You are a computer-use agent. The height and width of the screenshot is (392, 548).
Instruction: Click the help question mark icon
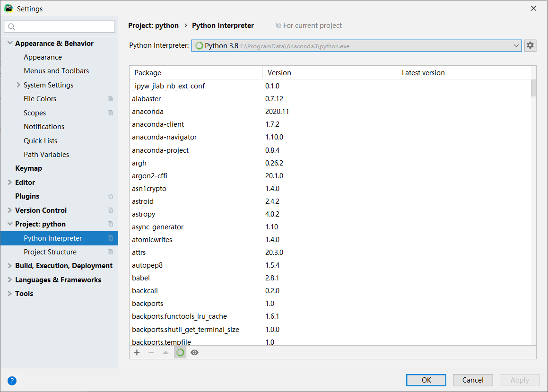pyautogui.click(x=12, y=381)
